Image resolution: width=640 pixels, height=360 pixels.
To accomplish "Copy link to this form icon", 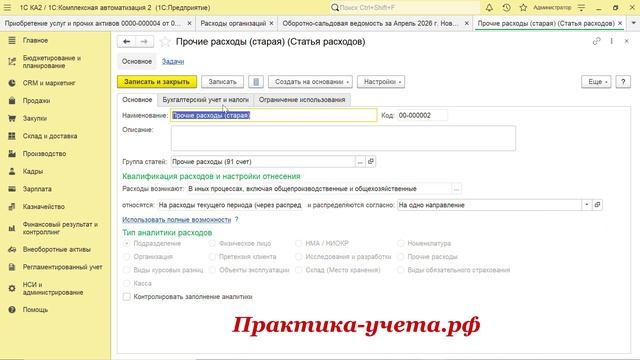I will click(x=596, y=41).
